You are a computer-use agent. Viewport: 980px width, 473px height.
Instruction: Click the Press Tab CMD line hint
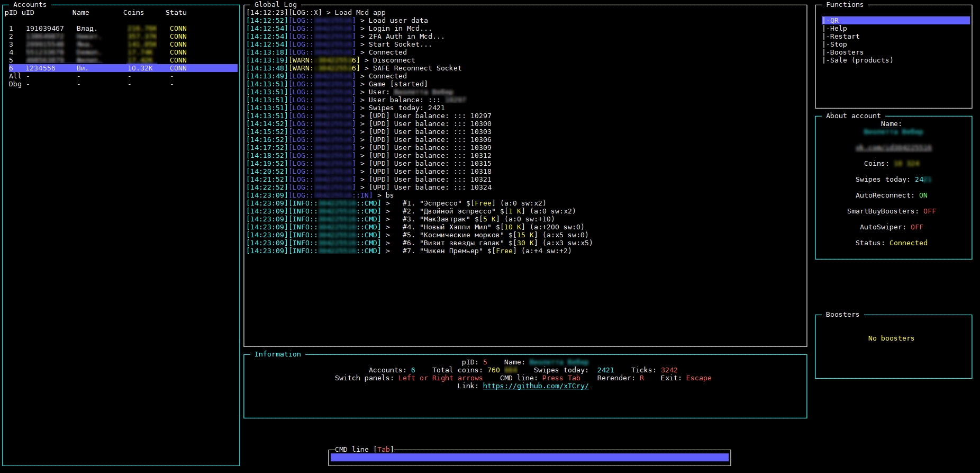(x=561, y=378)
